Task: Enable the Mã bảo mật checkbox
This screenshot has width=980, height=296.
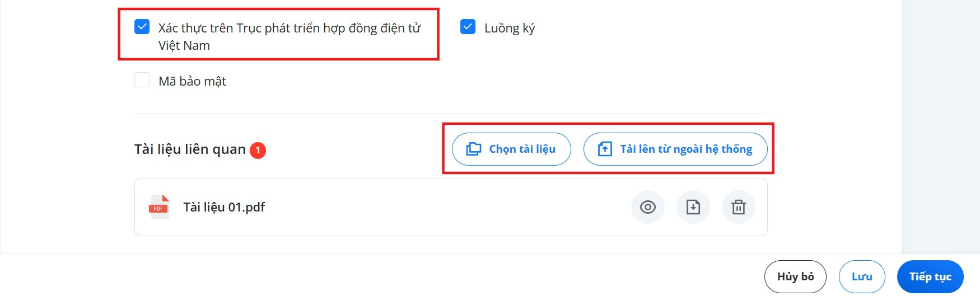Action: [142, 80]
